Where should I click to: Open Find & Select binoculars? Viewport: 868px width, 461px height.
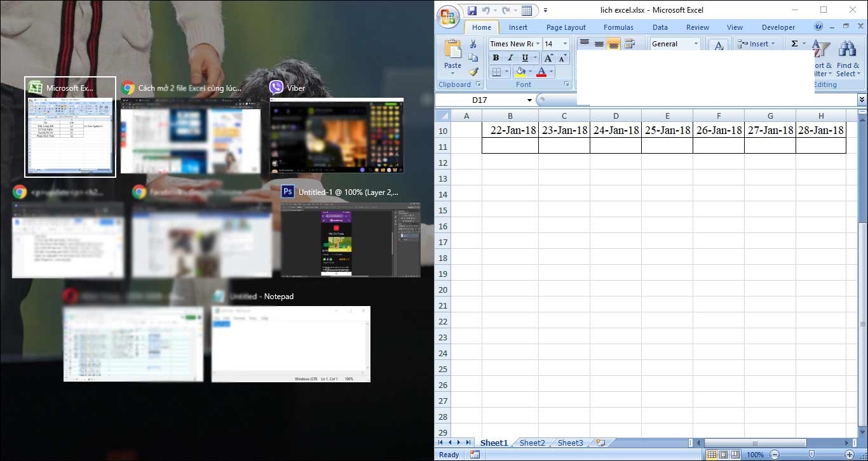(848, 58)
